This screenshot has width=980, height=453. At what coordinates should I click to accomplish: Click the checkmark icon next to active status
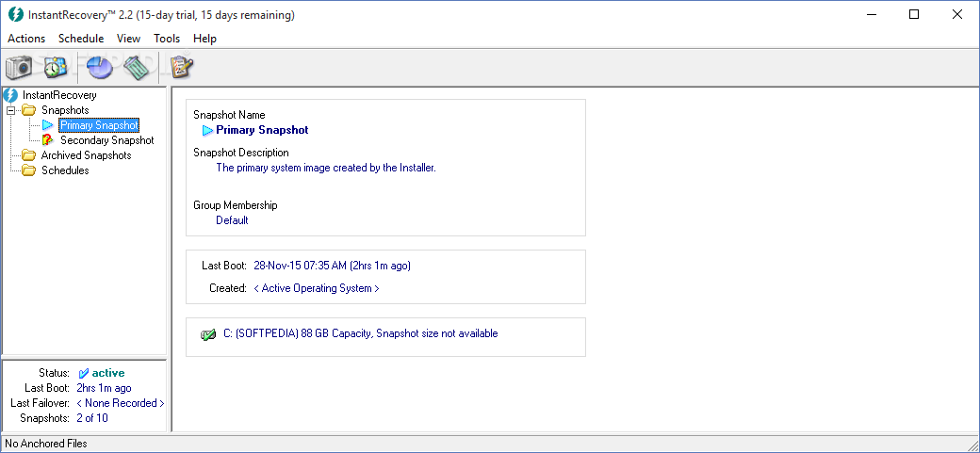(x=84, y=374)
